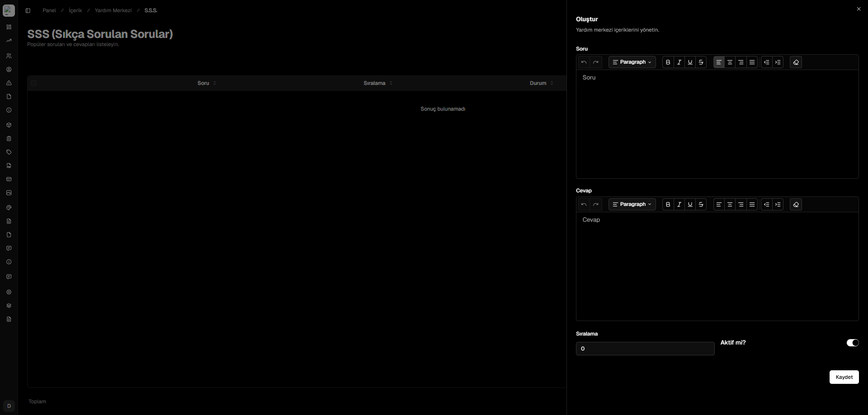
Task: Clear formatting eraser in Soru editor
Action: [x=796, y=62]
